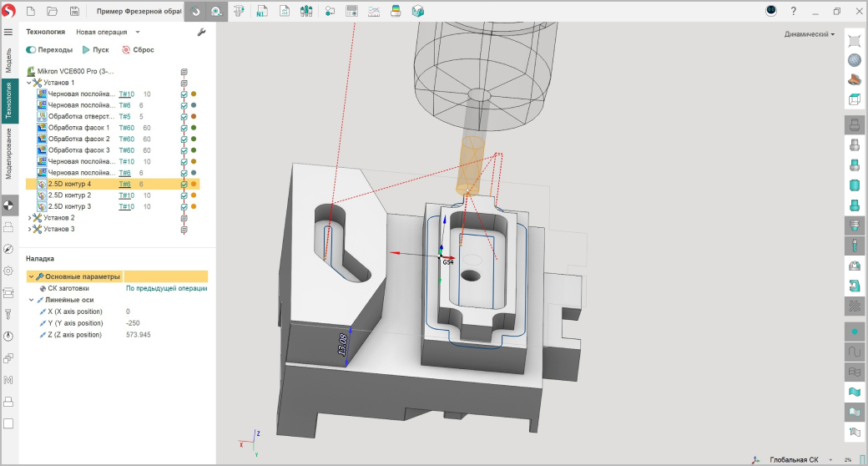
Task: Switch to the Модель side tab
Action: click(x=9, y=61)
